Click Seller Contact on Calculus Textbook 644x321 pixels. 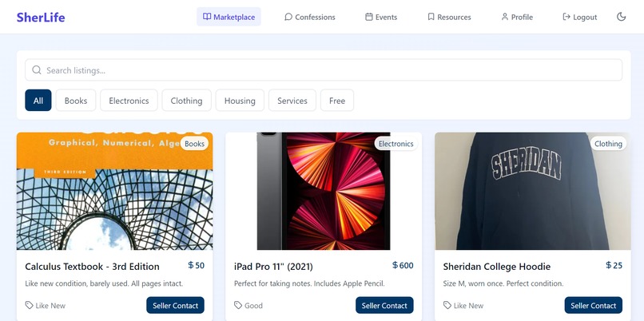pyautogui.click(x=175, y=305)
